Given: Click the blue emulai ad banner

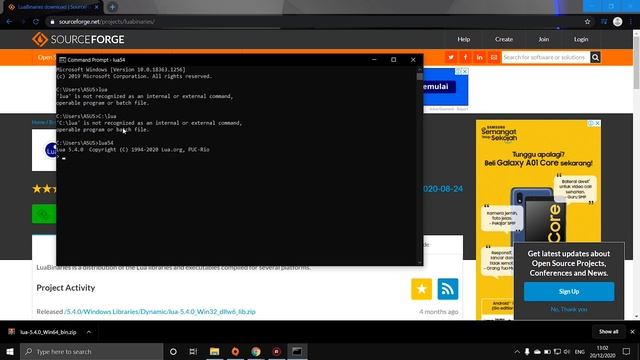Looking at the screenshot, I should (445, 87).
